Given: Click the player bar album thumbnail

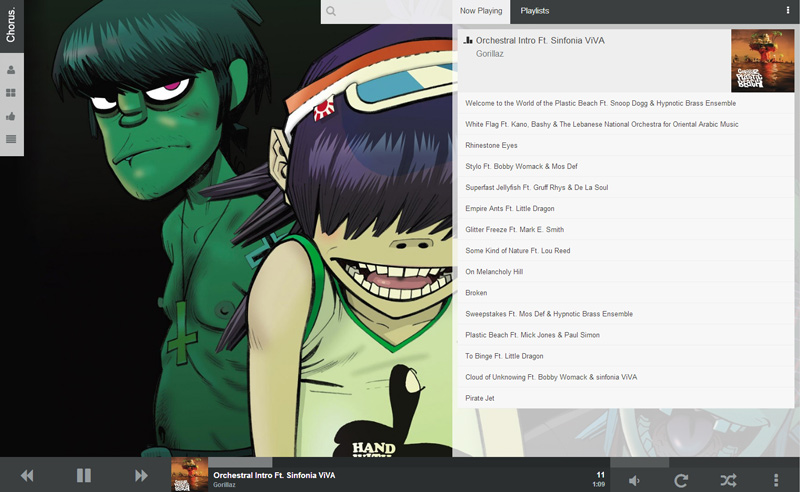Looking at the screenshot, I should [189, 475].
